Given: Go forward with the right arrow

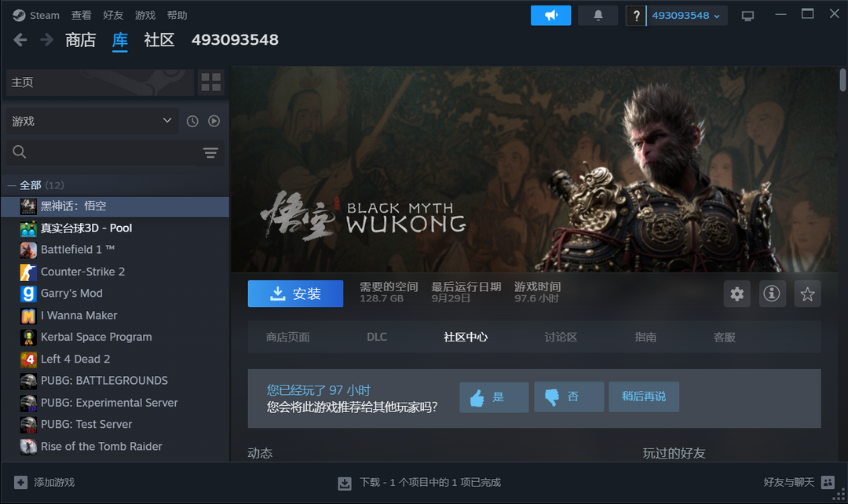Looking at the screenshot, I should 47,39.
